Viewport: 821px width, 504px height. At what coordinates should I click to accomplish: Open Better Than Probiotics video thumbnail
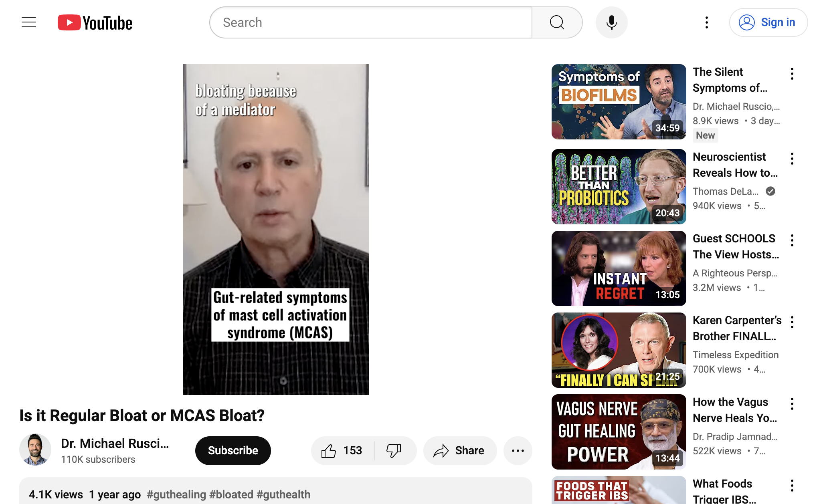[619, 187]
